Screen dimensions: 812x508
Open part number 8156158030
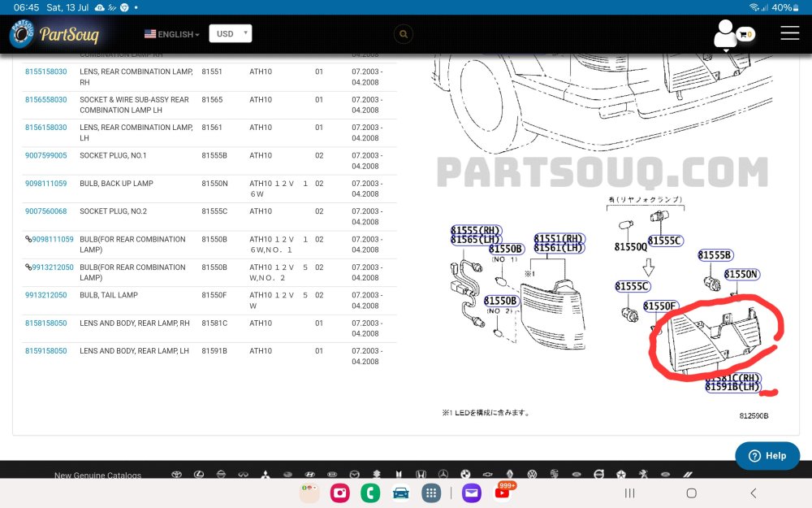(x=46, y=128)
